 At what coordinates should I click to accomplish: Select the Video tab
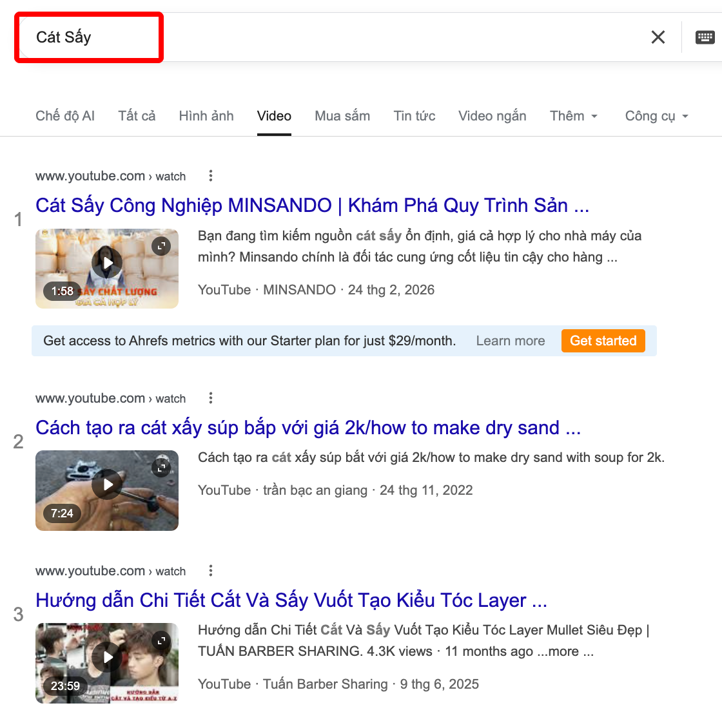tap(274, 116)
